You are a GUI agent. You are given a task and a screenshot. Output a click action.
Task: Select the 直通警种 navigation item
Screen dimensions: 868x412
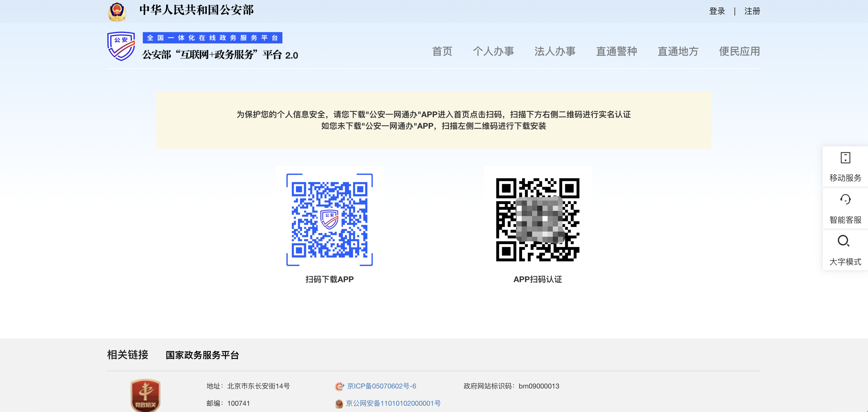click(616, 51)
